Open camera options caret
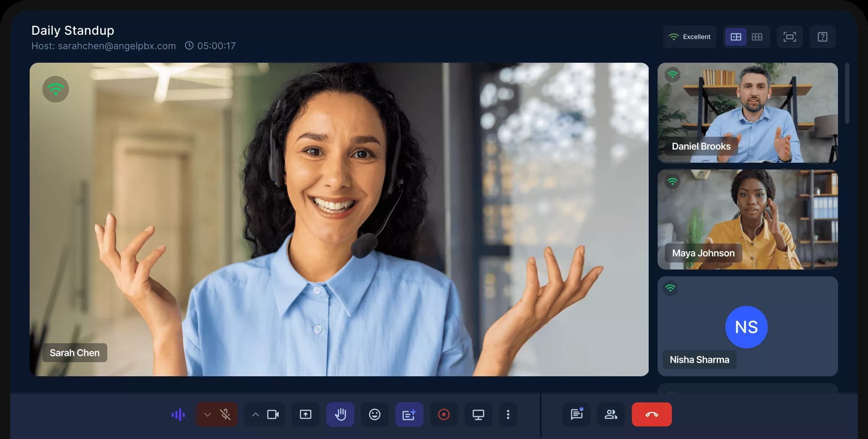Viewport: 868px width, 439px height. pyautogui.click(x=255, y=414)
